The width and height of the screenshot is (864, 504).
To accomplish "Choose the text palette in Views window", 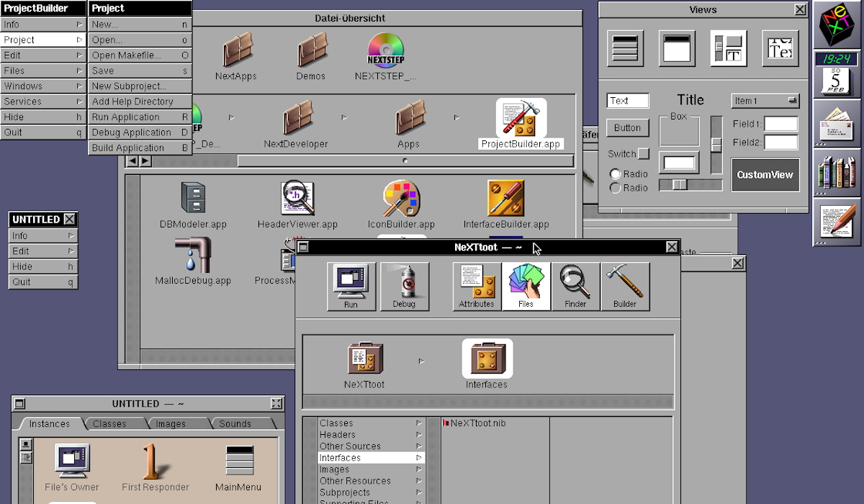I will point(780,49).
